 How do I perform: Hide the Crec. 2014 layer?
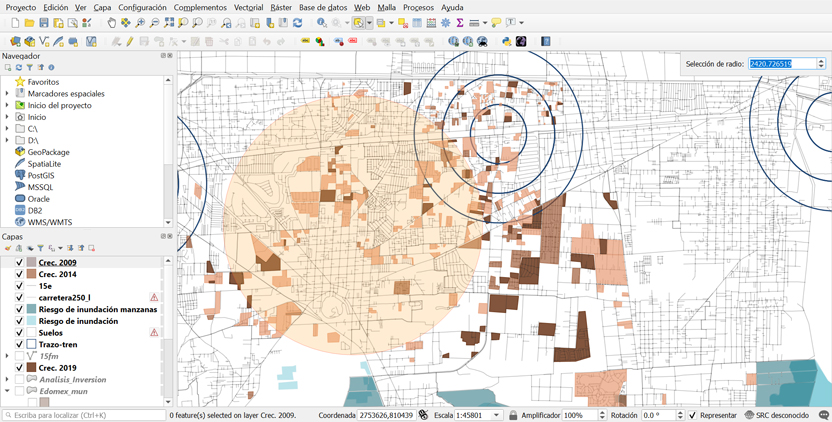click(x=19, y=274)
